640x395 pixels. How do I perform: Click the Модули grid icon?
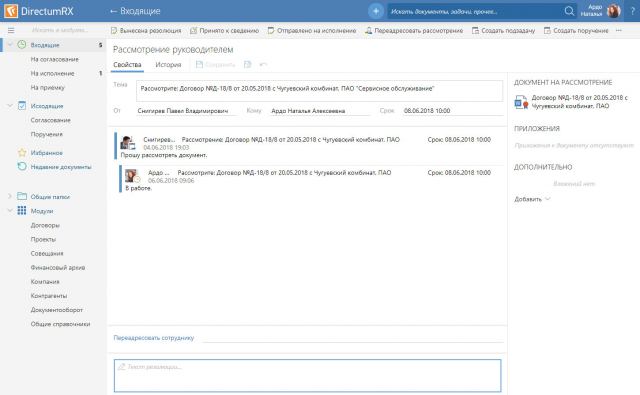coord(22,211)
